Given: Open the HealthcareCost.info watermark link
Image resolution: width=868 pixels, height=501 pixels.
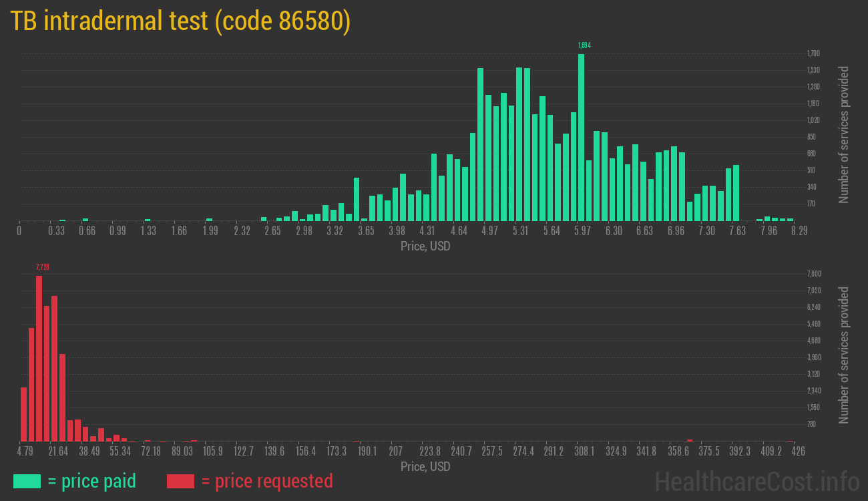Looking at the screenshot, I should click(756, 481).
